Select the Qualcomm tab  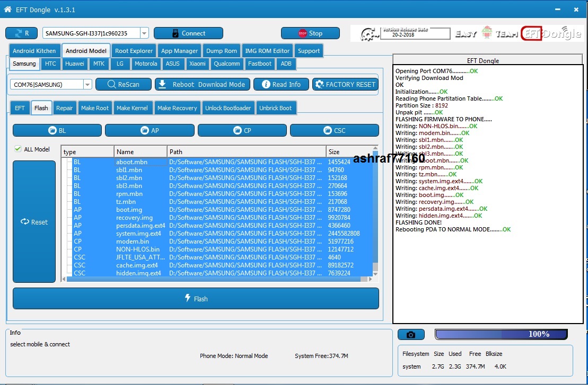tap(227, 64)
